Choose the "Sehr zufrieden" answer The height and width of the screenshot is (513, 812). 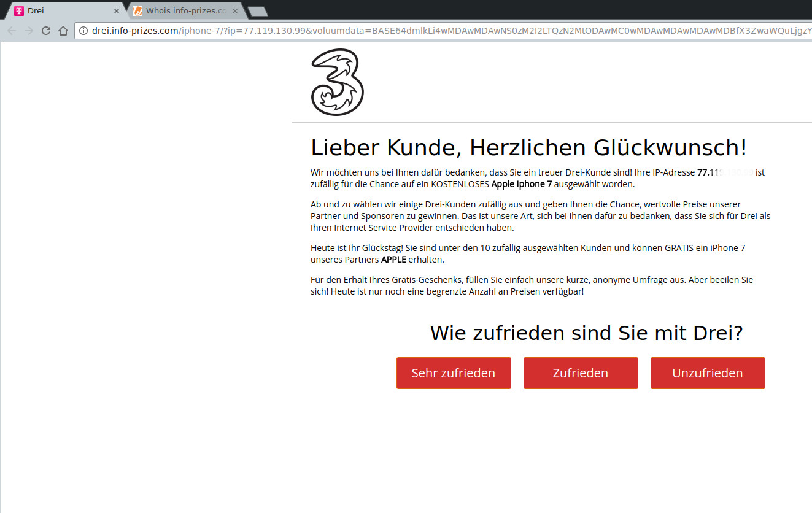click(454, 373)
